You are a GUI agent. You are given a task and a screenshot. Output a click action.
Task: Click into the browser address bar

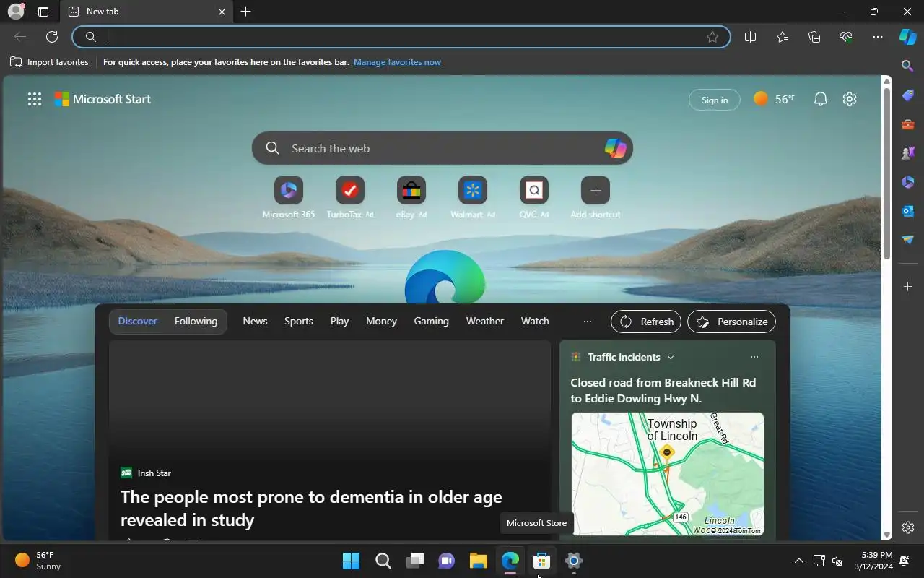pos(401,37)
